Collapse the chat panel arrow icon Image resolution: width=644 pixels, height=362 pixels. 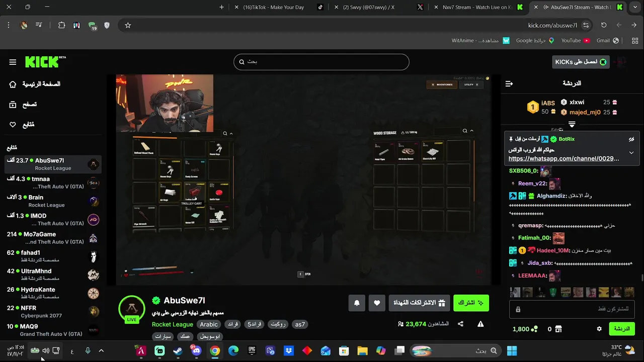pos(509,83)
